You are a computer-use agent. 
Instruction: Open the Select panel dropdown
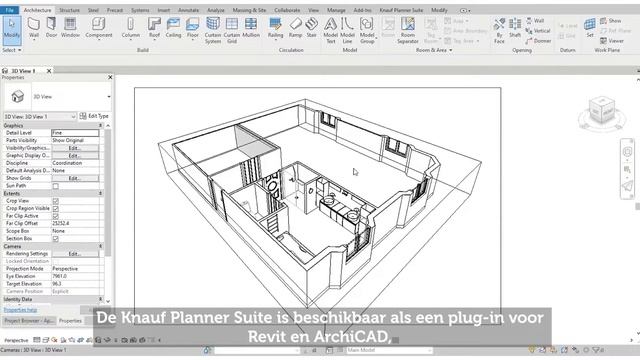[x=12, y=50]
